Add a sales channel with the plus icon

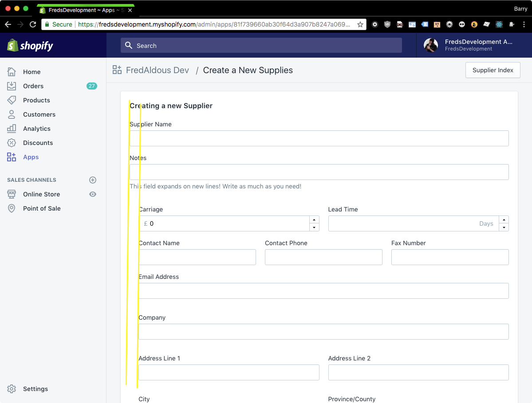coord(92,180)
